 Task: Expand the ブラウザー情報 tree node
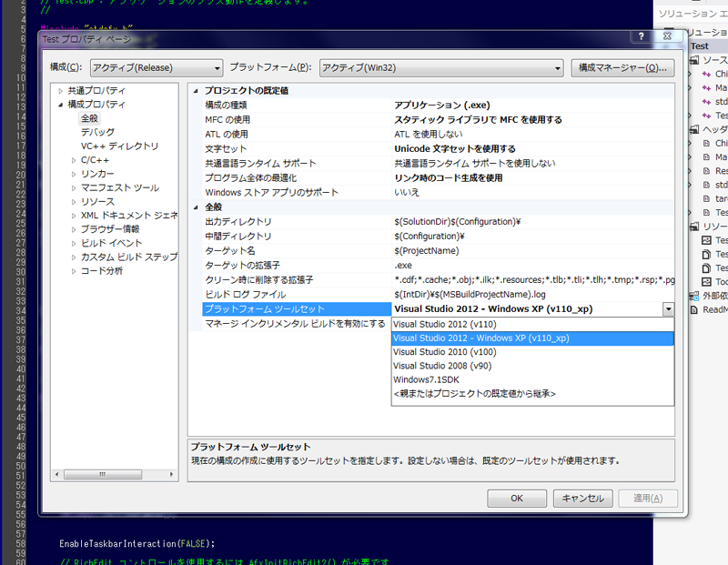[74, 229]
